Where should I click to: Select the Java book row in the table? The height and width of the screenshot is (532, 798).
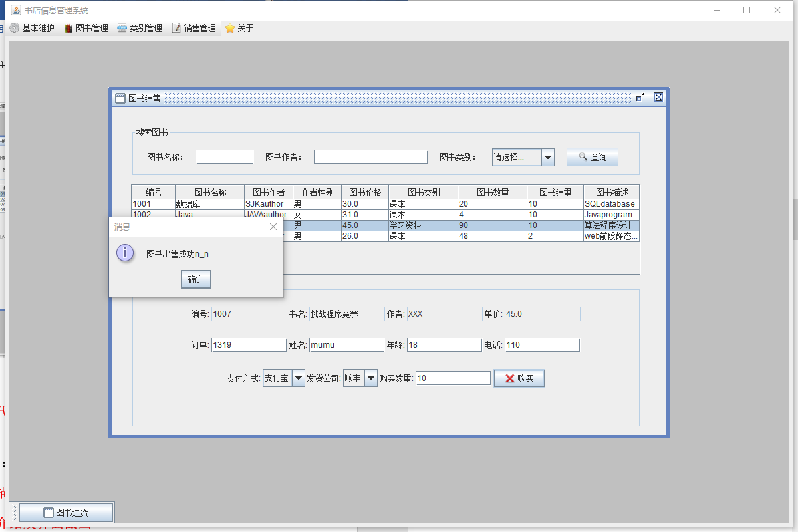(x=332, y=214)
